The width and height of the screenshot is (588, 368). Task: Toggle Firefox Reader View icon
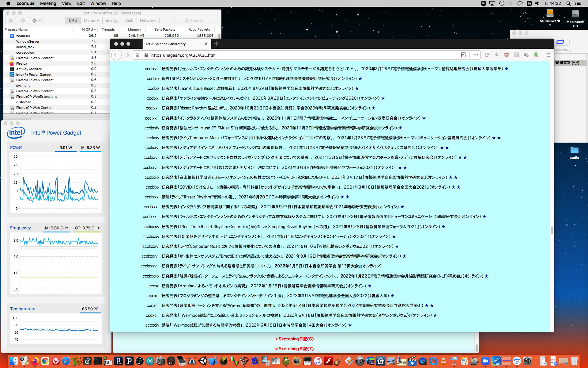click(x=463, y=55)
